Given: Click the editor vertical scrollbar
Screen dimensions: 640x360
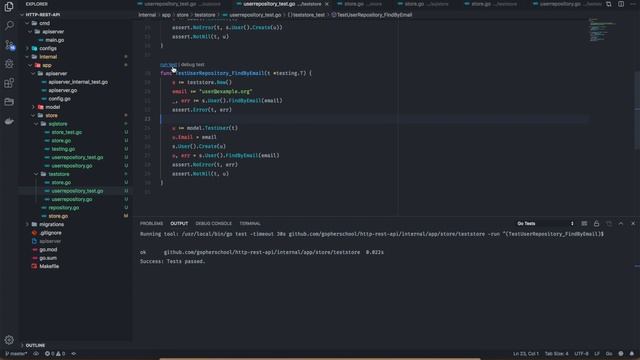Looking at the screenshot, I should tap(637, 110).
